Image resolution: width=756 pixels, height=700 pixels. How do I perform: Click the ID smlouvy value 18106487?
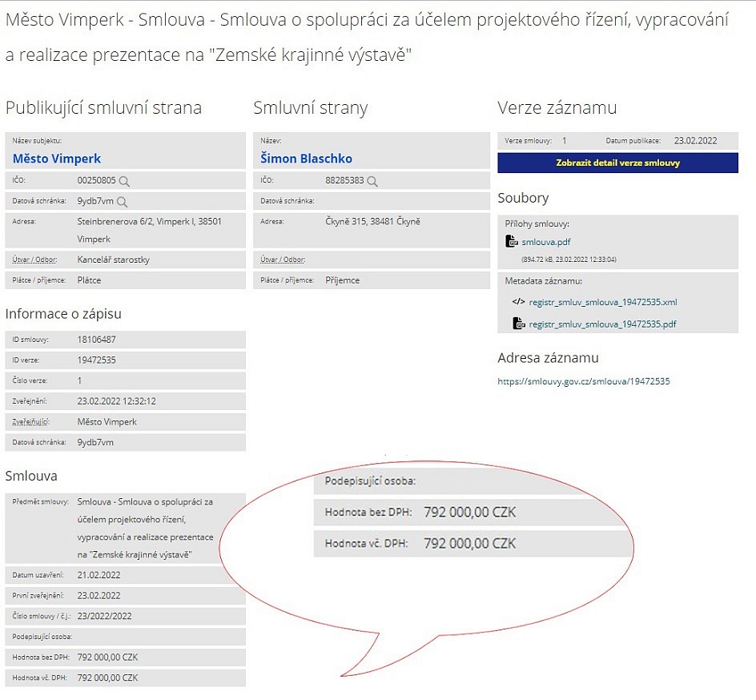tap(97, 340)
